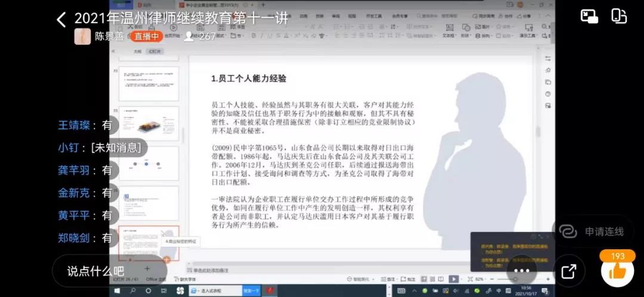Viewport: 644px width, 297px height.
Task: Tap the 267 viewers count
Action: (x=201, y=36)
